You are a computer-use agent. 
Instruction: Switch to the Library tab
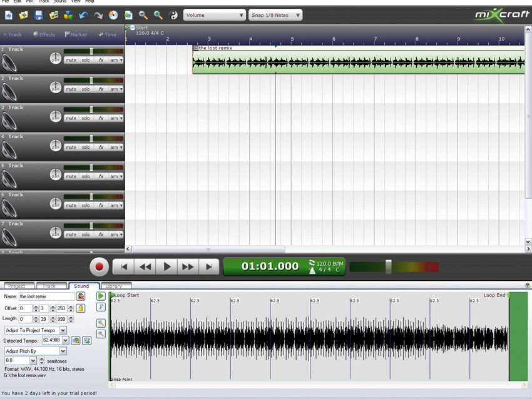click(115, 286)
